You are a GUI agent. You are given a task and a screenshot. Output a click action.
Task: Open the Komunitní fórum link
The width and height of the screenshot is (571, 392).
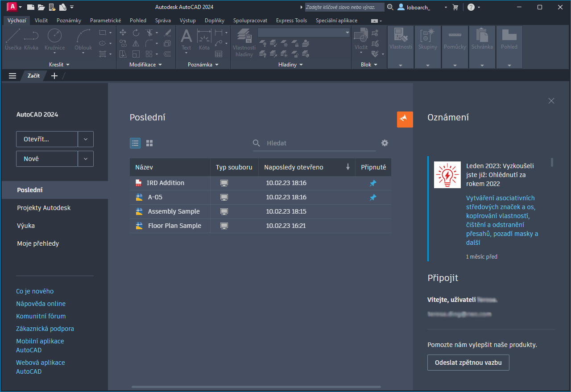41,316
